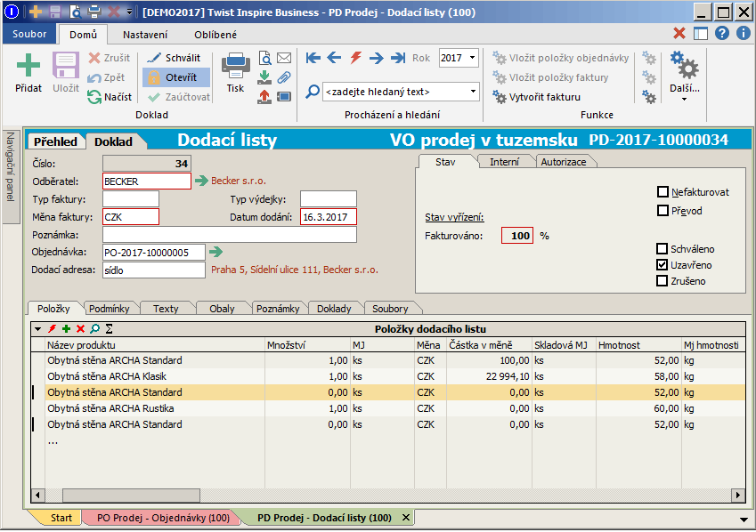Toggle the Uzavřeno checkbox
756x532 pixels.
pyautogui.click(x=662, y=265)
